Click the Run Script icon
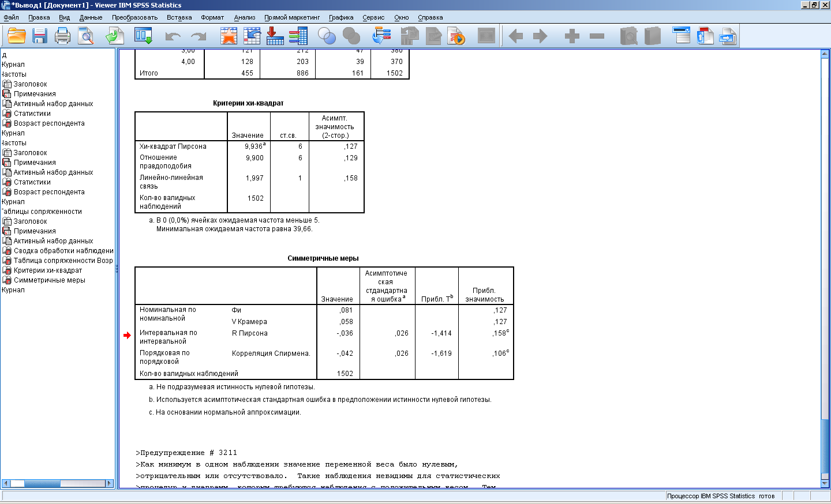 456,36
